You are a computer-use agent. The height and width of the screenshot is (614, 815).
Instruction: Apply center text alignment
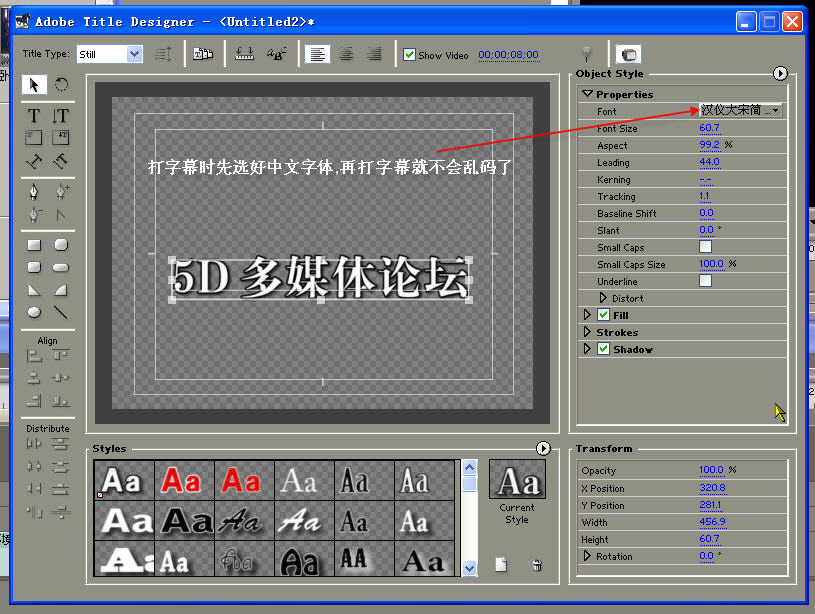click(x=346, y=54)
